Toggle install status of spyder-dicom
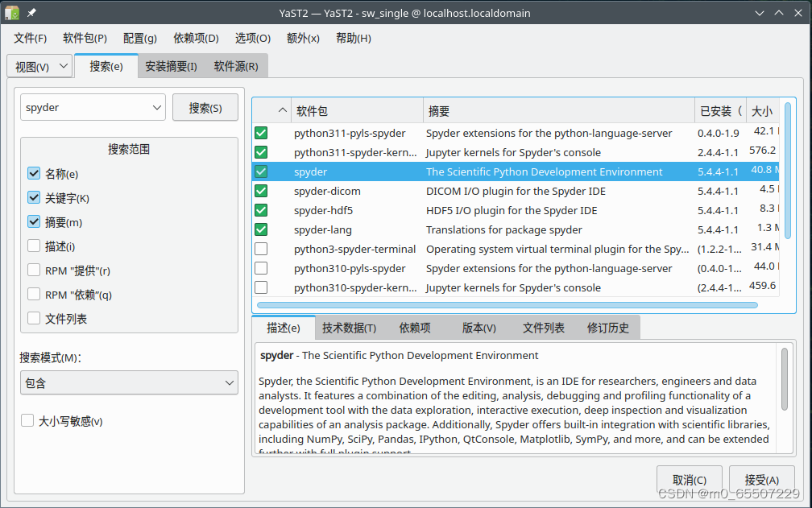The width and height of the screenshot is (812, 508). (x=261, y=191)
